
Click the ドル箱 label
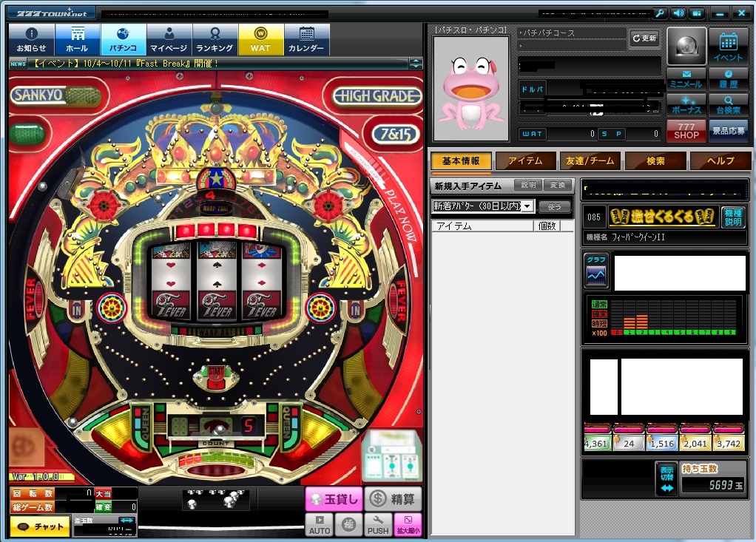pos(533,89)
